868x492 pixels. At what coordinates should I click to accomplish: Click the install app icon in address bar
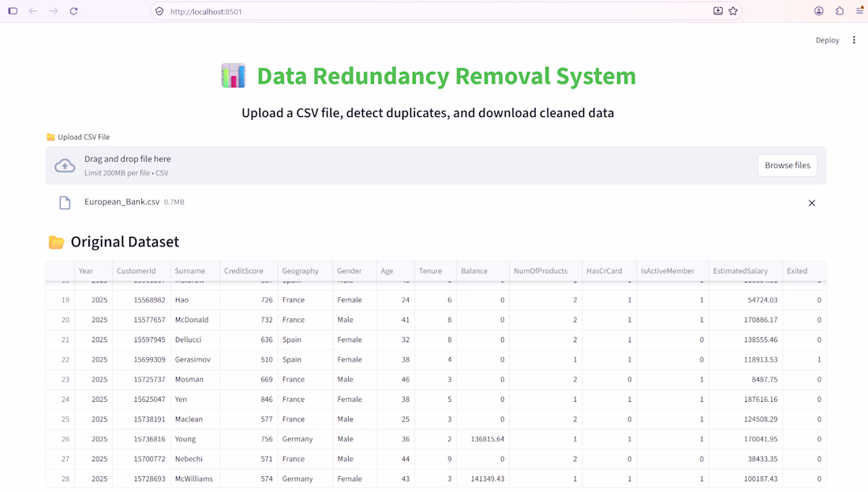(718, 11)
